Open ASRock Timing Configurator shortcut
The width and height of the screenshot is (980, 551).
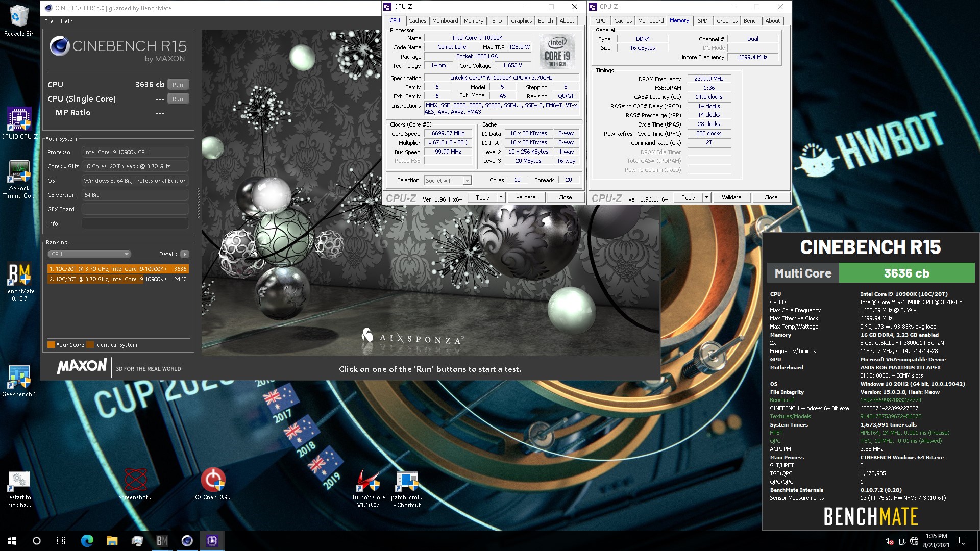pyautogui.click(x=19, y=180)
